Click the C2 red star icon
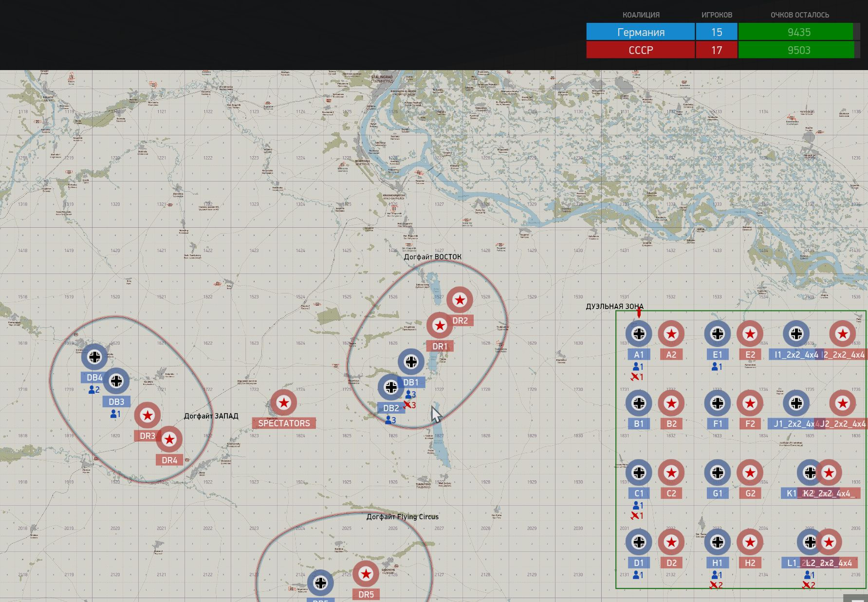 tap(671, 473)
